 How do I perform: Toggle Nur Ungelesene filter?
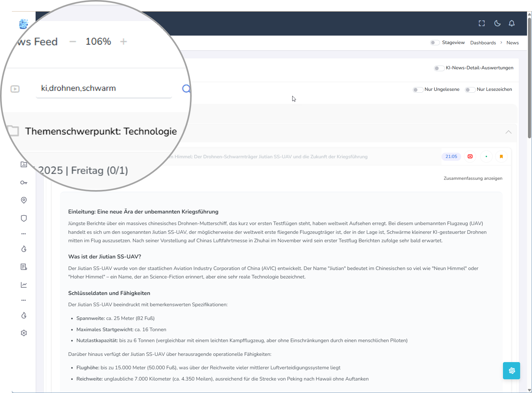pyautogui.click(x=417, y=90)
